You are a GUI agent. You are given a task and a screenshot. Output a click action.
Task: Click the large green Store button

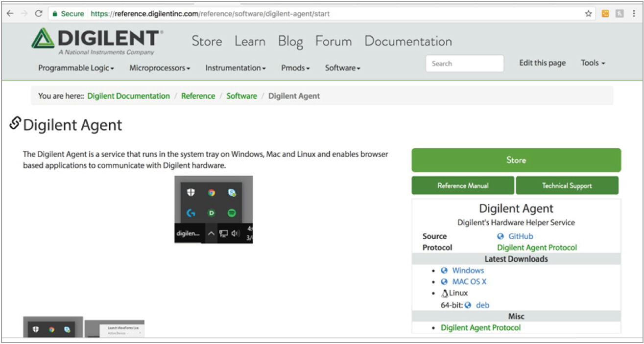click(516, 160)
